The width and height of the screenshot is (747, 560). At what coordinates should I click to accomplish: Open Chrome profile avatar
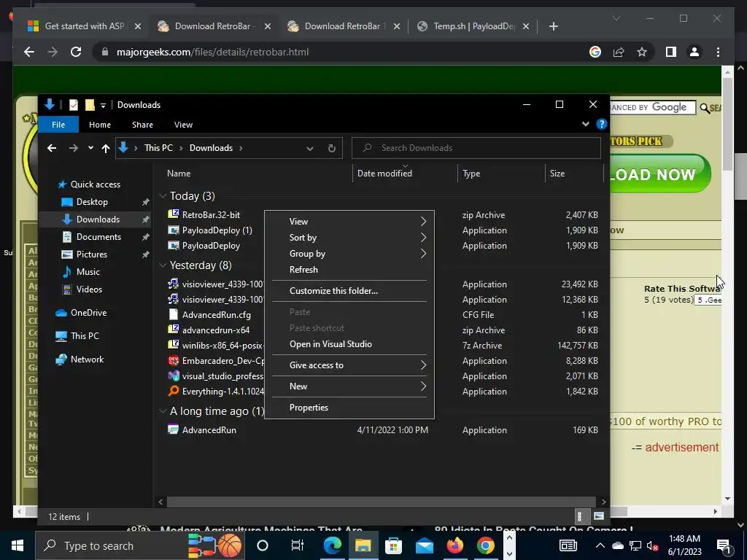coord(694,52)
